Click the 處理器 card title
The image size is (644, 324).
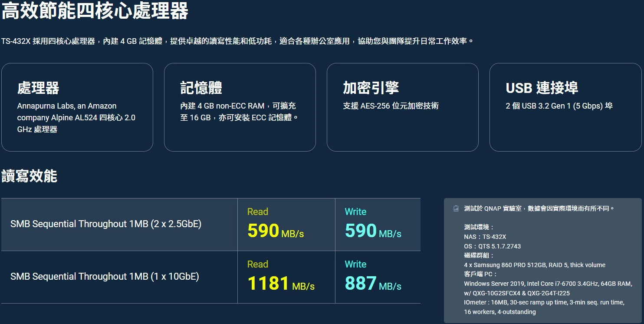[38, 88]
